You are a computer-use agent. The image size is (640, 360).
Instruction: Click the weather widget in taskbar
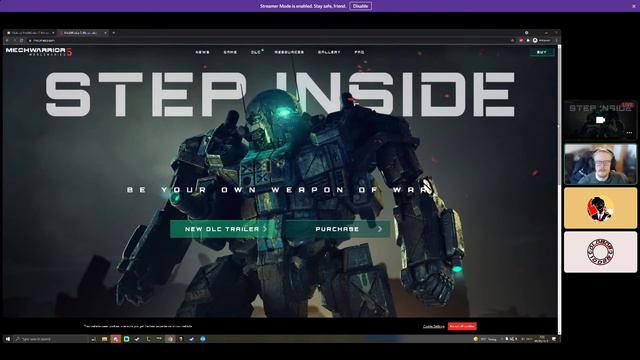click(x=485, y=339)
